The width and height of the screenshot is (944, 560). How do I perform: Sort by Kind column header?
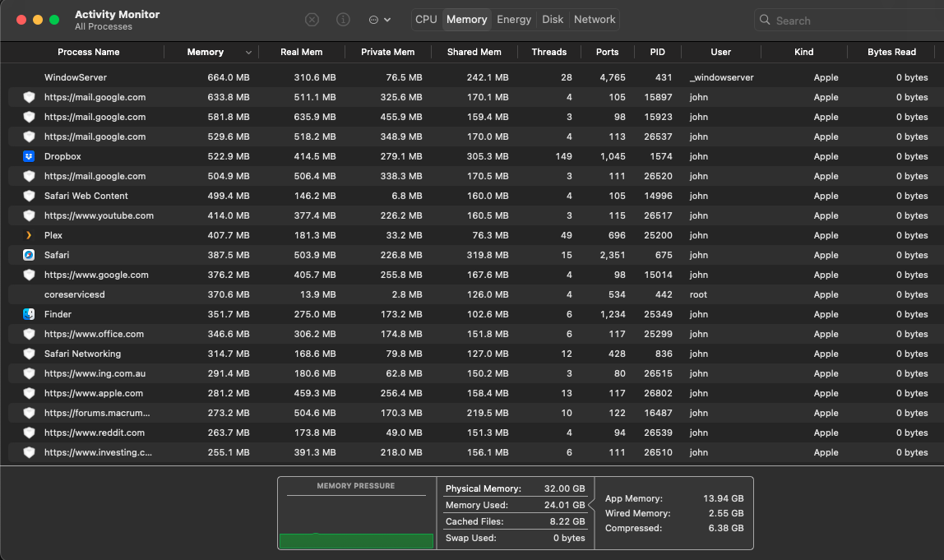(x=803, y=52)
